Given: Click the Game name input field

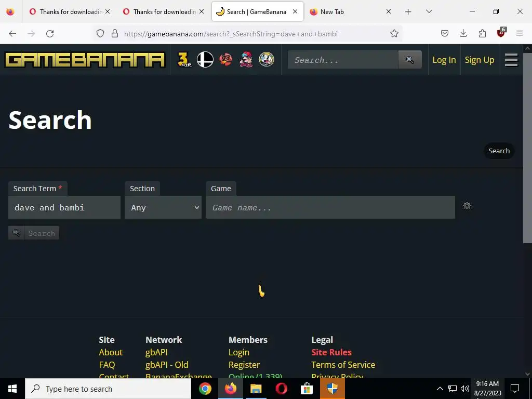Looking at the screenshot, I should coord(330,207).
